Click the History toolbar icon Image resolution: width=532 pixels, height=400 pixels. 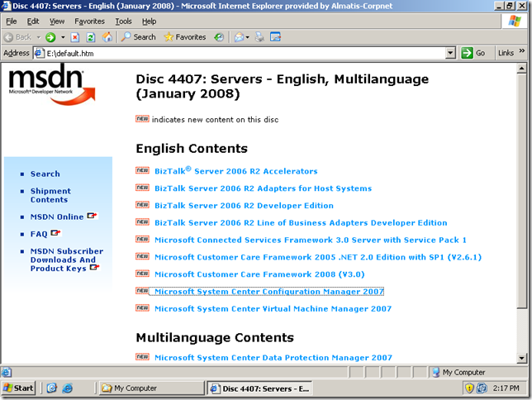pos(219,37)
